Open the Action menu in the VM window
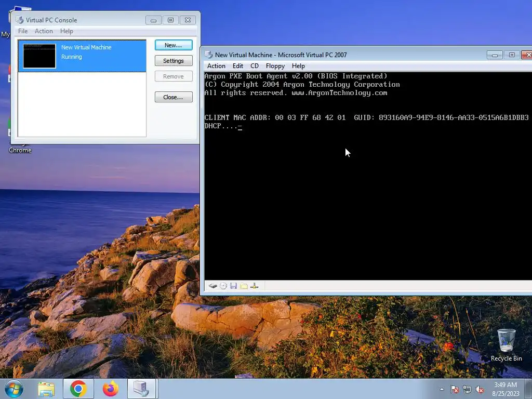 coord(216,66)
